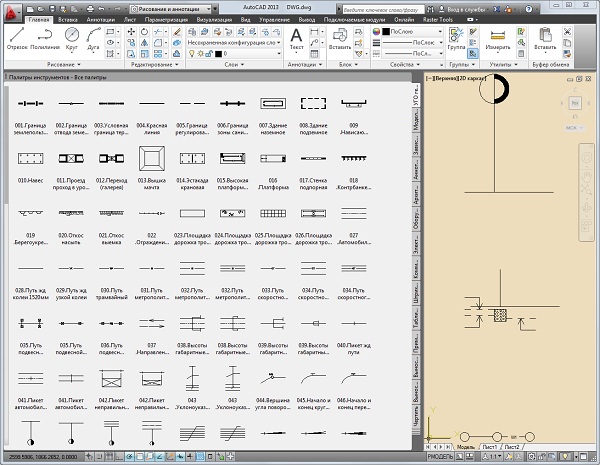Viewport: 600px width, 465px height.
Task: Switch to the Лист1 layout tab
Action: point(490,447)
